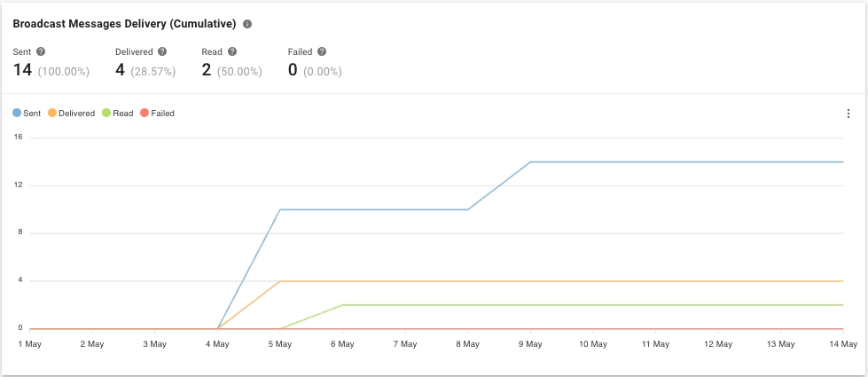Click the help icon next to Sent
This screenshot has height=377, width=868.
click(41, 52)
